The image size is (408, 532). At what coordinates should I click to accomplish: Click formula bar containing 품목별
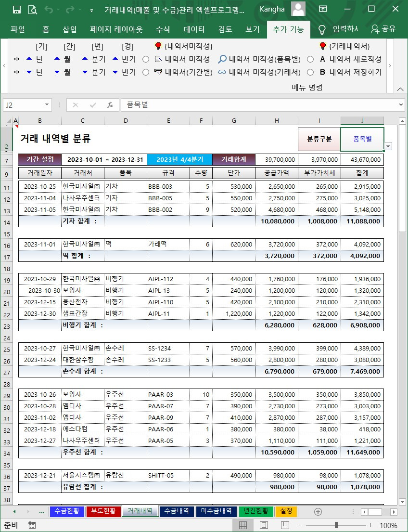click(259, 105)
